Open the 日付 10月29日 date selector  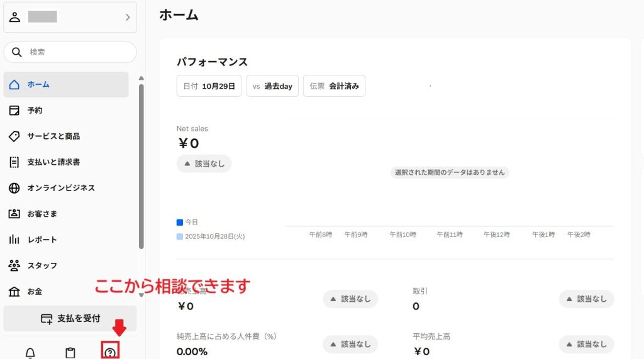click(x=209, y=86)
